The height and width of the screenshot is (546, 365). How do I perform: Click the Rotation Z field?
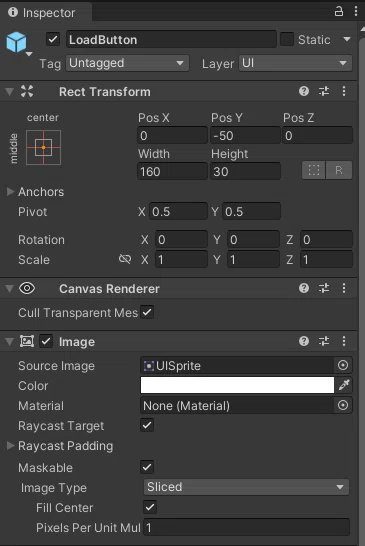(326, 239)
